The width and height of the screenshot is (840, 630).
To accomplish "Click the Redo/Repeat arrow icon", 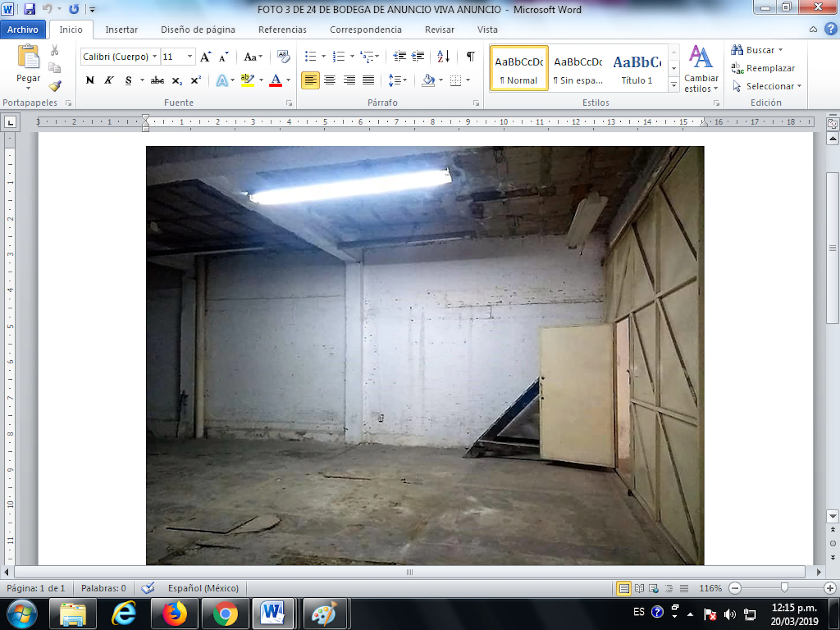I will tap(74, 9).
